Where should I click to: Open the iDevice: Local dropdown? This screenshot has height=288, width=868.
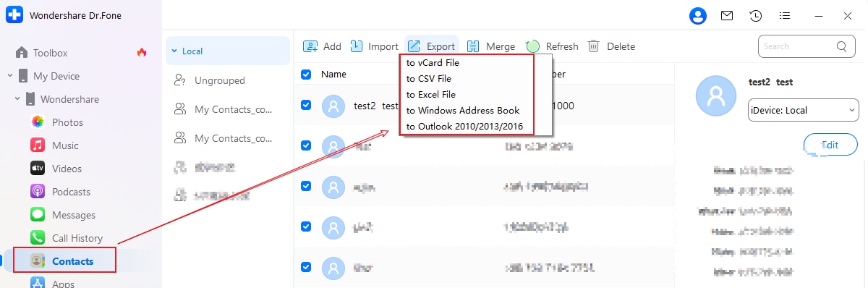tap(804, 111)
